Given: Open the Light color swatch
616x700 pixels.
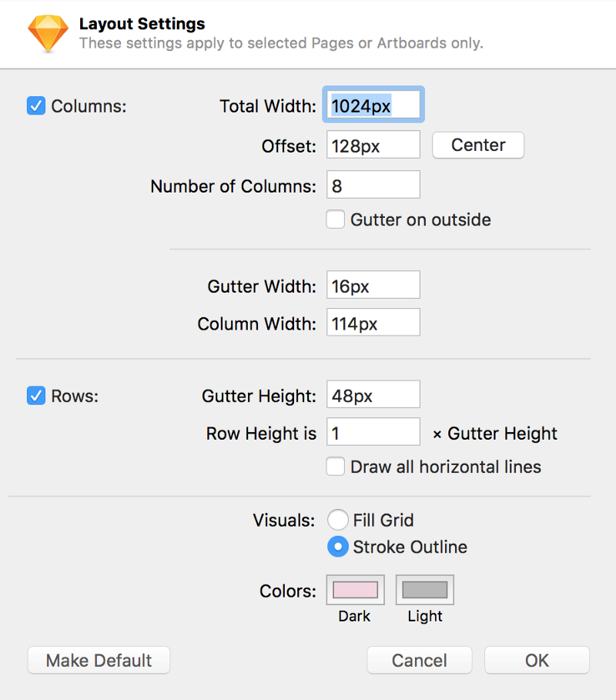Looking at the screenshot, I should click(424, 590).
